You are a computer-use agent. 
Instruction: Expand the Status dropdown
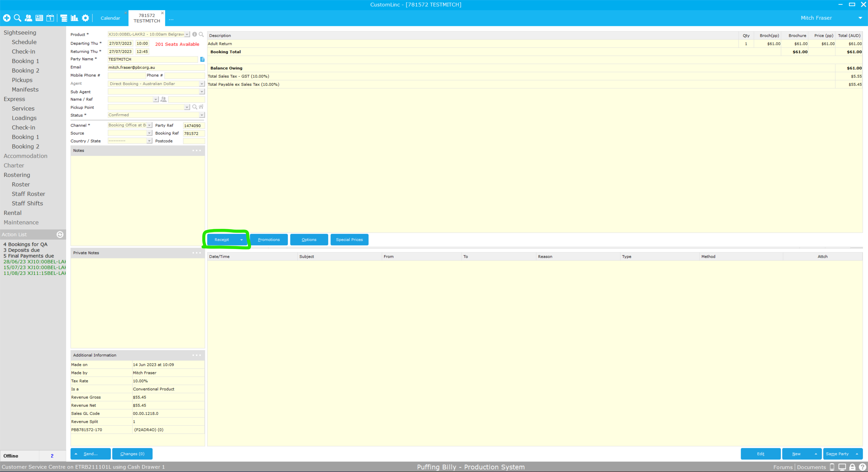click(x=202, y=115)
